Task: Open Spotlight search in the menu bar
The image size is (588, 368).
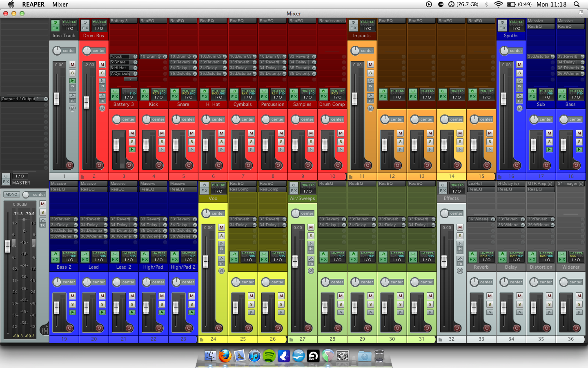Action: [577, 4]
